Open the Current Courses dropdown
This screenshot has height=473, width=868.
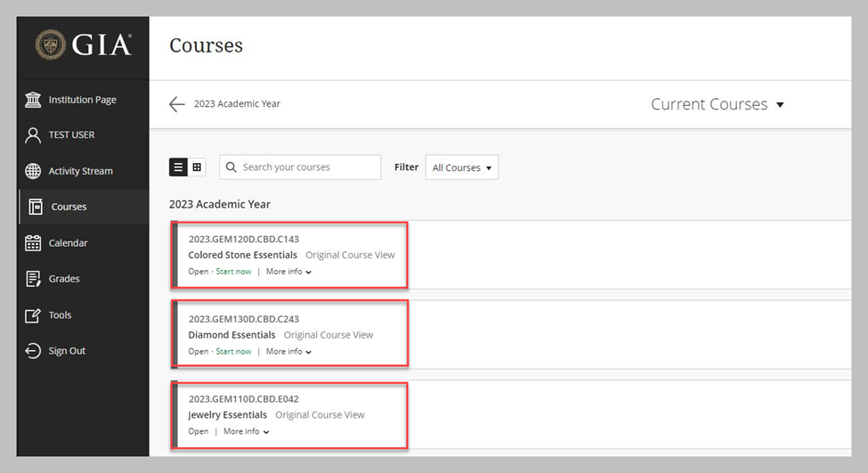tap(718, 104)
